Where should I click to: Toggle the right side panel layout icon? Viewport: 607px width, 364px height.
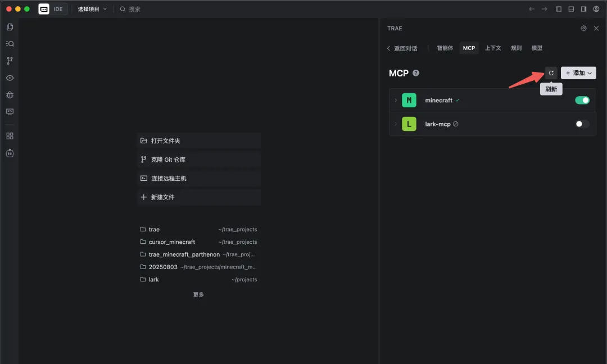pos(583,9)
